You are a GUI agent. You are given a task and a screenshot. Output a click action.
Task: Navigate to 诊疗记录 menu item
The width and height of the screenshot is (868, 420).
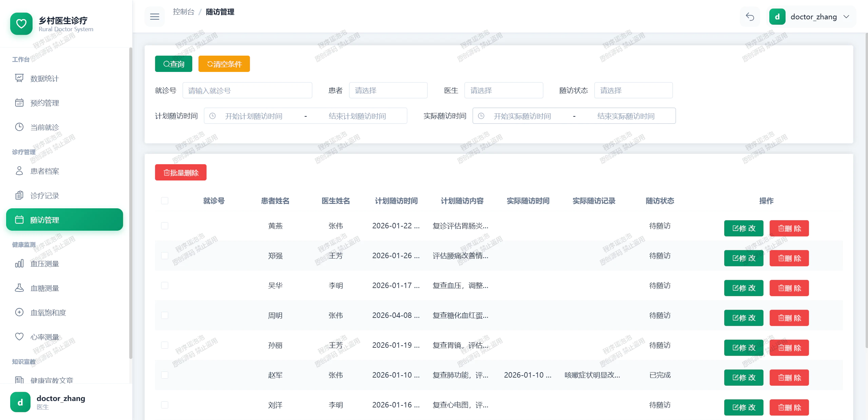point(64,195)
